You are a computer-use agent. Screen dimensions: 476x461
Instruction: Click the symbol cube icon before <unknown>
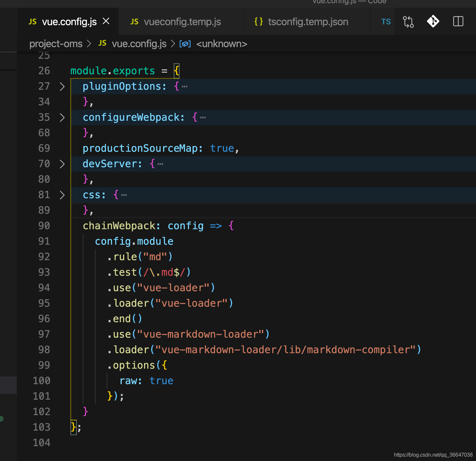coord(185,44)
